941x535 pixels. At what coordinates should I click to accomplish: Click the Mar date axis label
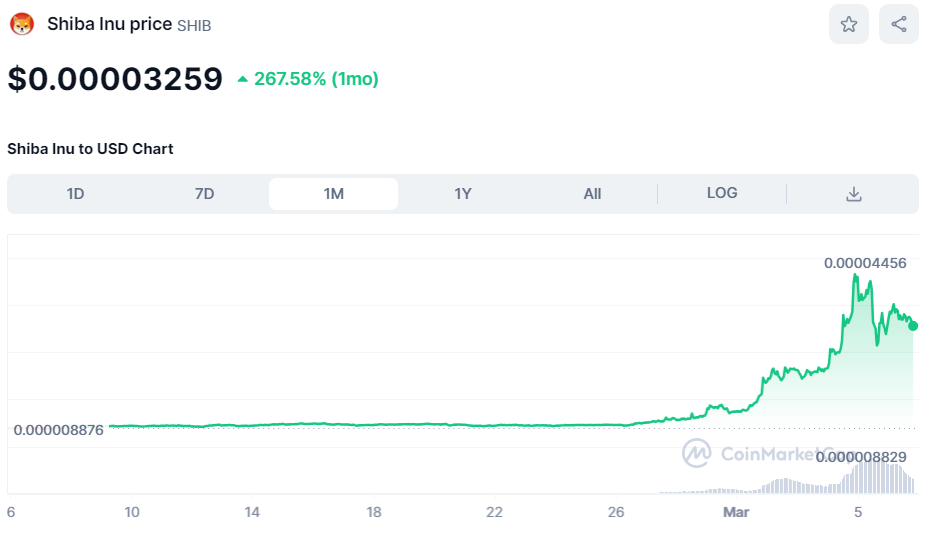pyautogui.click(x=735, y=512)
